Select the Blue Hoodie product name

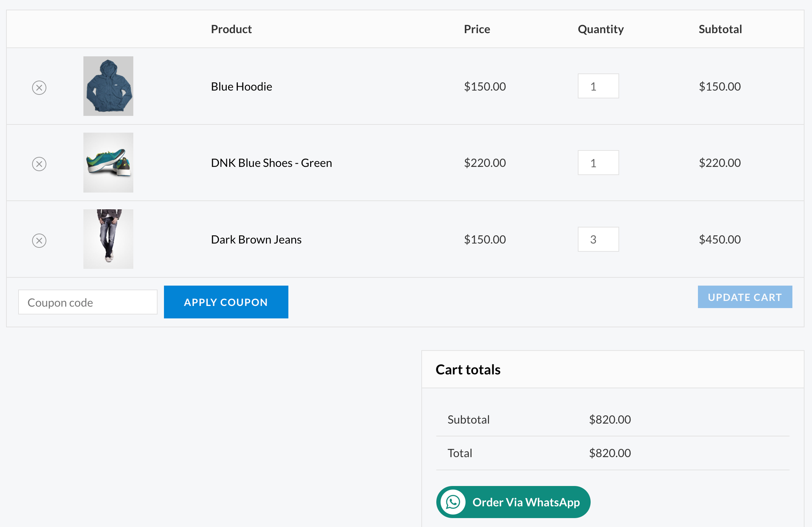pos(241,86)
